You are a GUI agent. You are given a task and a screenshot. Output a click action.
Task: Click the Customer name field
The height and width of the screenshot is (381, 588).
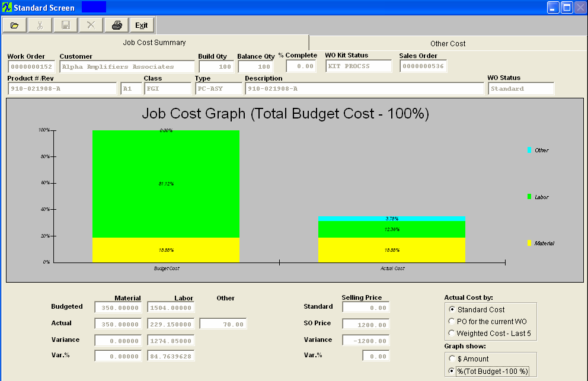tap(127, 67)
